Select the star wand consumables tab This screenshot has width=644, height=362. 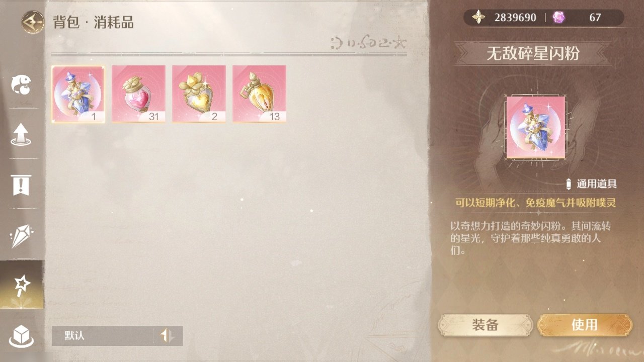pos(22,285)
